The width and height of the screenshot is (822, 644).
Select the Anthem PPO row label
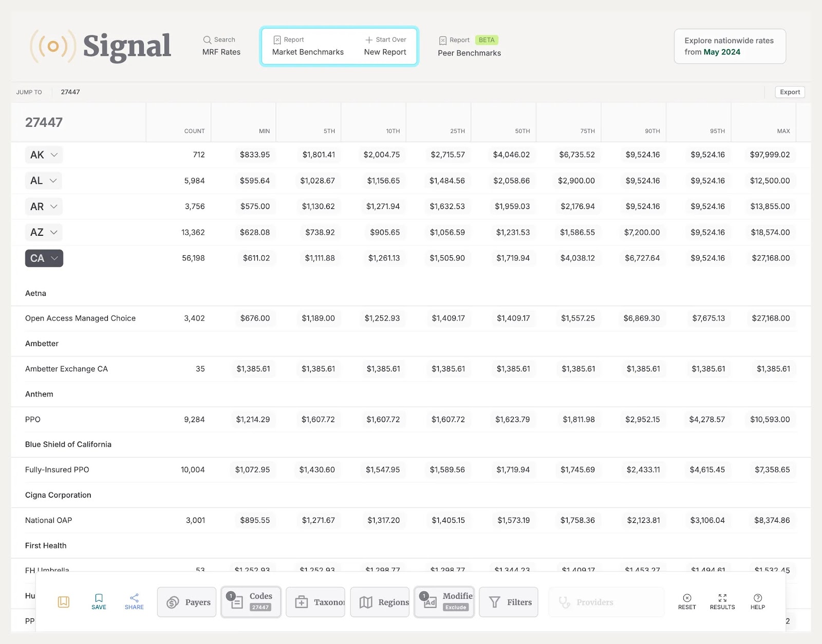tap(32, 420)
